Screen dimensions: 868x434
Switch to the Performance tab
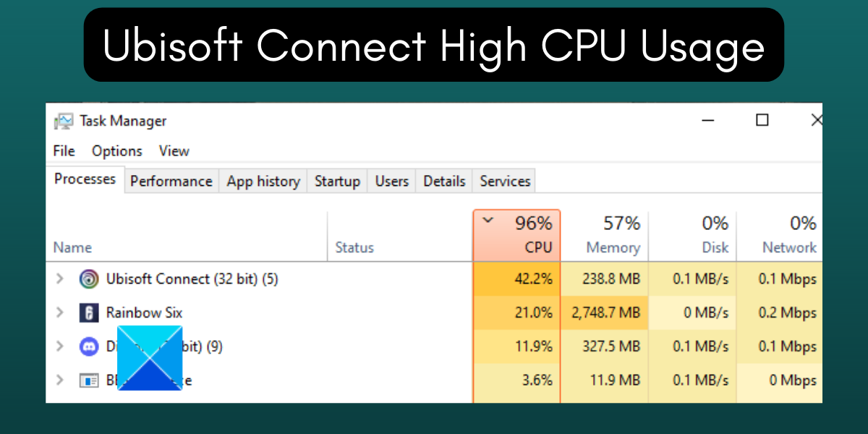pos(171,182)
